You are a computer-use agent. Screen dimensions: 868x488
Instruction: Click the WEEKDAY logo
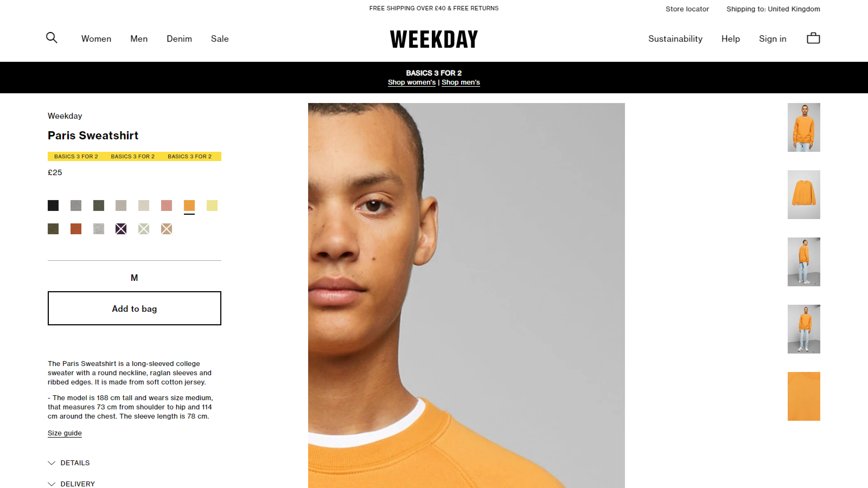pos(434,39)
